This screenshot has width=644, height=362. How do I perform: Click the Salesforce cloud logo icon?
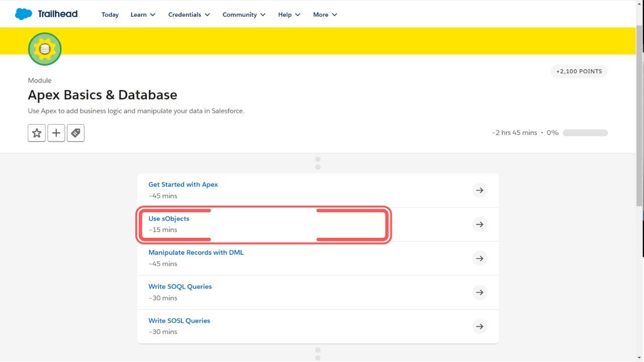click(24, 14)
